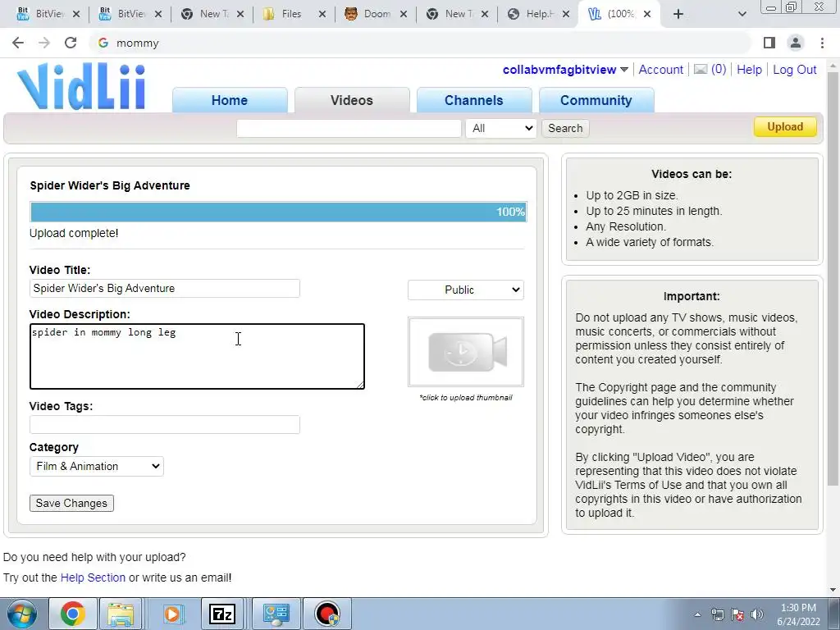The width and height of the screenshot is (840, 630).
Task: Click the video thumbnail placeholder to upload thumbnail
Action: click(466, 352)
